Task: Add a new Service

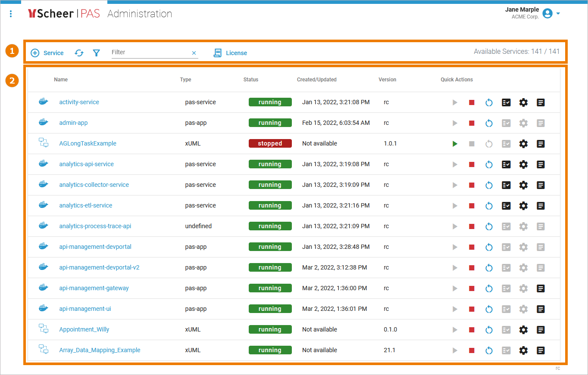Action: tap(47, 53)
